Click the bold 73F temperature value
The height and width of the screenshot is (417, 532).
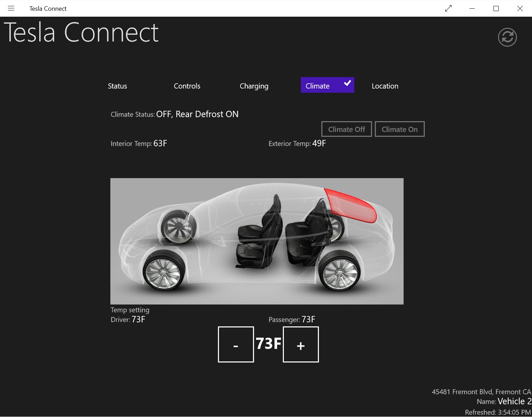[x=269, y=343]
